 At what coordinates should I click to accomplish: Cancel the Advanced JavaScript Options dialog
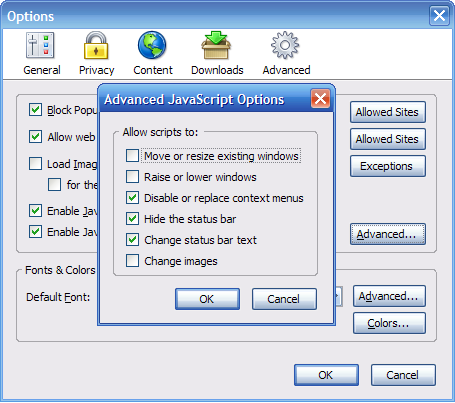click(284, 299)
